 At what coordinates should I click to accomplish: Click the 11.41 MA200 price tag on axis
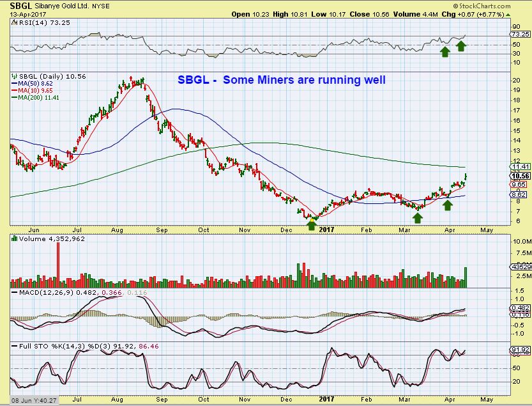(520, 166)
